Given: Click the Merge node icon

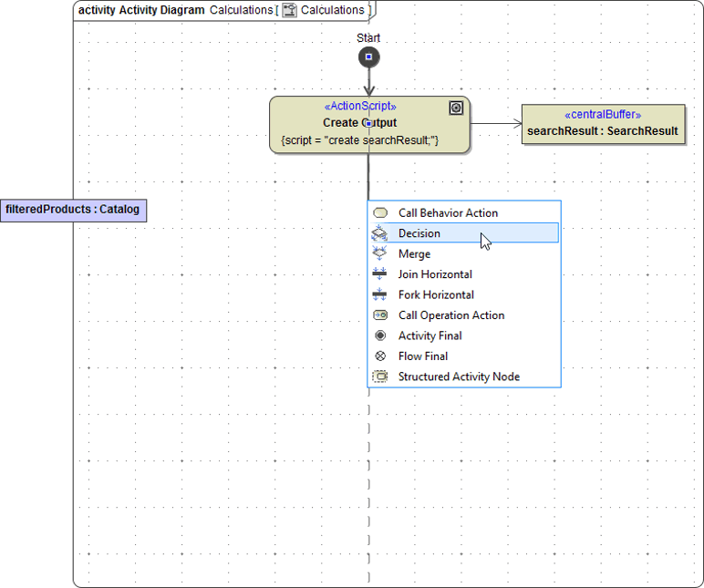Looking at the screenshot, I should (380, 253).
